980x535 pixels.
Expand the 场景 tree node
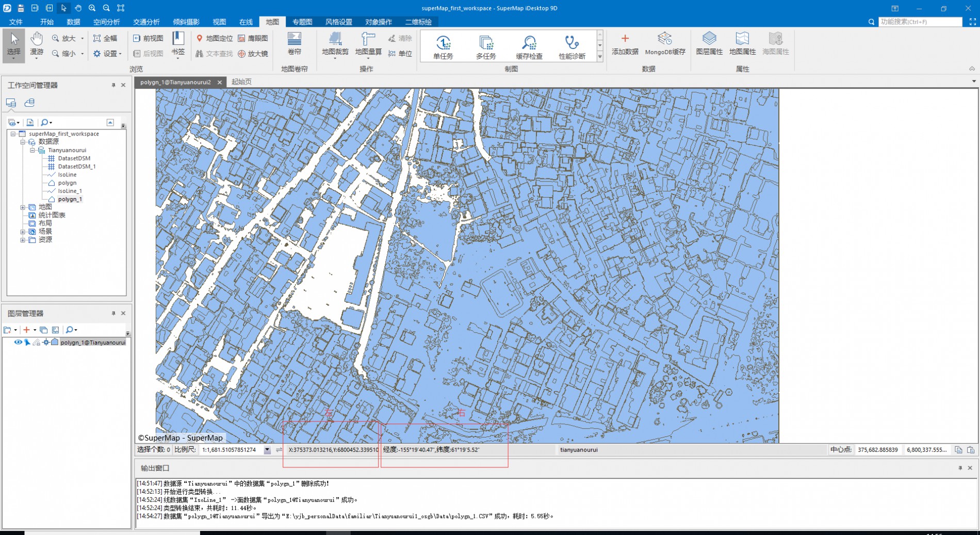pos(23,232)
